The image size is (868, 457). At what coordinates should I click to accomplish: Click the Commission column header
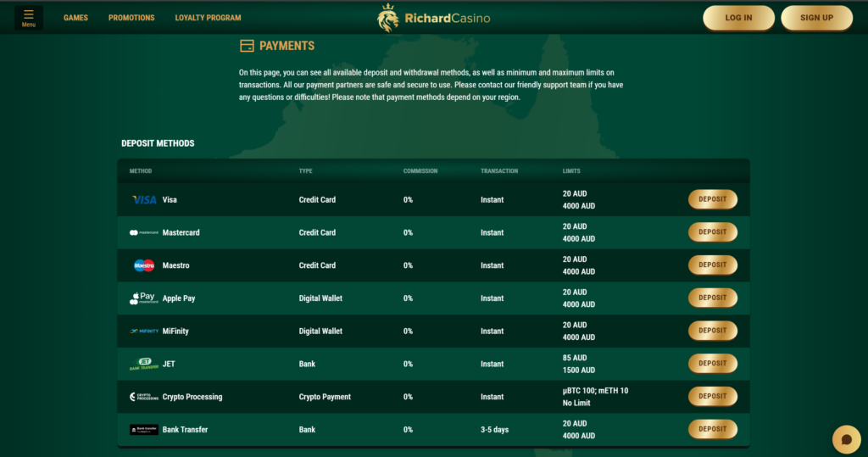click(420, 171)
